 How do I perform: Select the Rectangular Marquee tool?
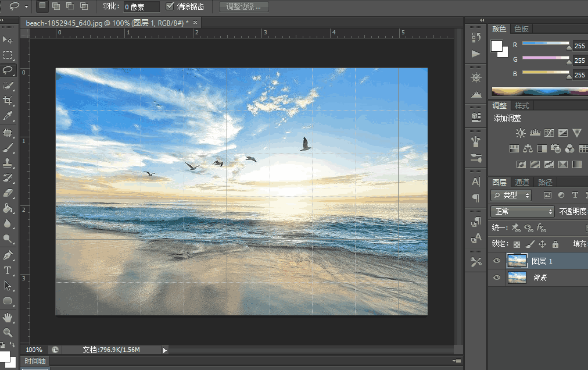tap(8, 55)
